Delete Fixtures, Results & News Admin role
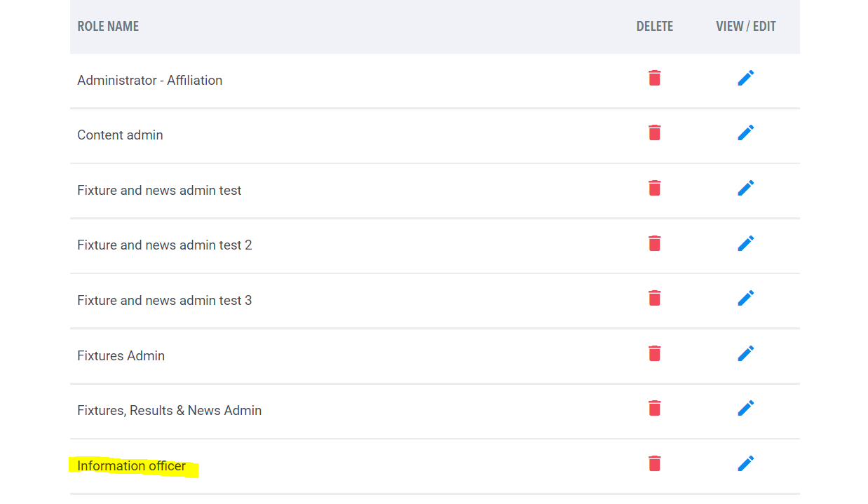This screenshot has width=868, height=504. tap(655, 408)
